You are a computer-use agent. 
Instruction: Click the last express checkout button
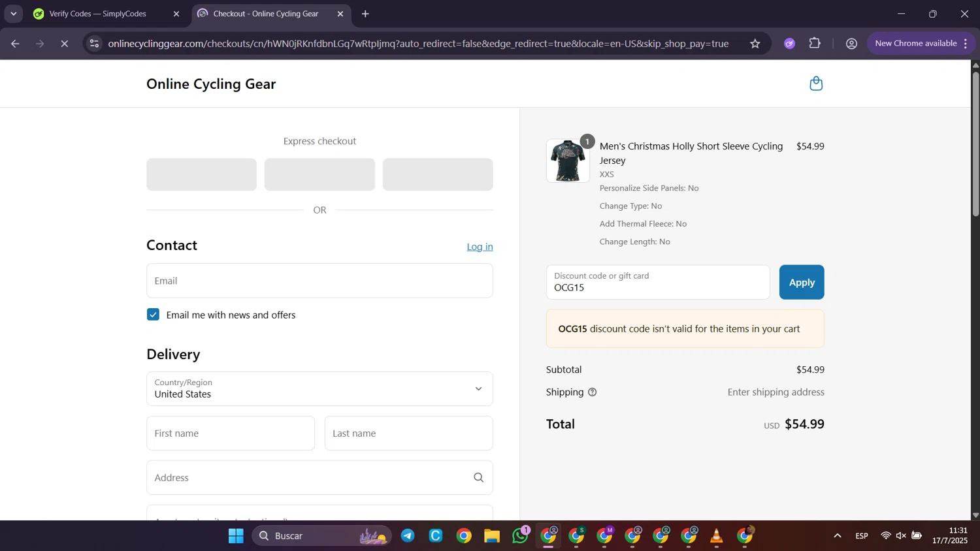click(x=438, y=174)
